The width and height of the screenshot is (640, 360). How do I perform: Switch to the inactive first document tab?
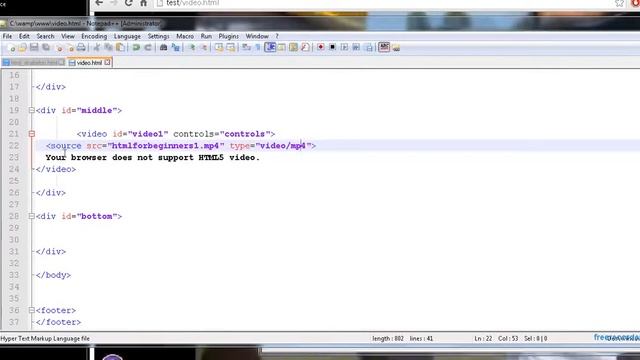pos(33,63)
